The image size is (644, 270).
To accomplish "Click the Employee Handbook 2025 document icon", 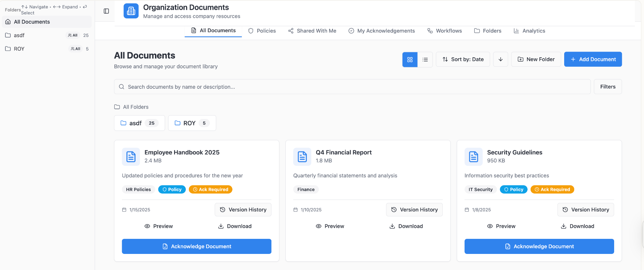I will click(131, 157).
